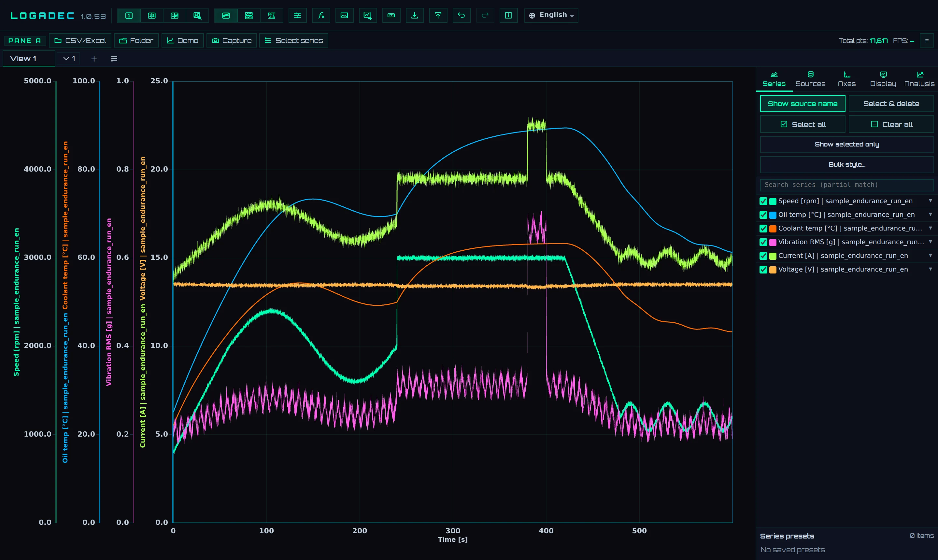The width and height of the screenshot is (938, 560).
Task: Click the chart export arrow icon
Action: [368, 16]
